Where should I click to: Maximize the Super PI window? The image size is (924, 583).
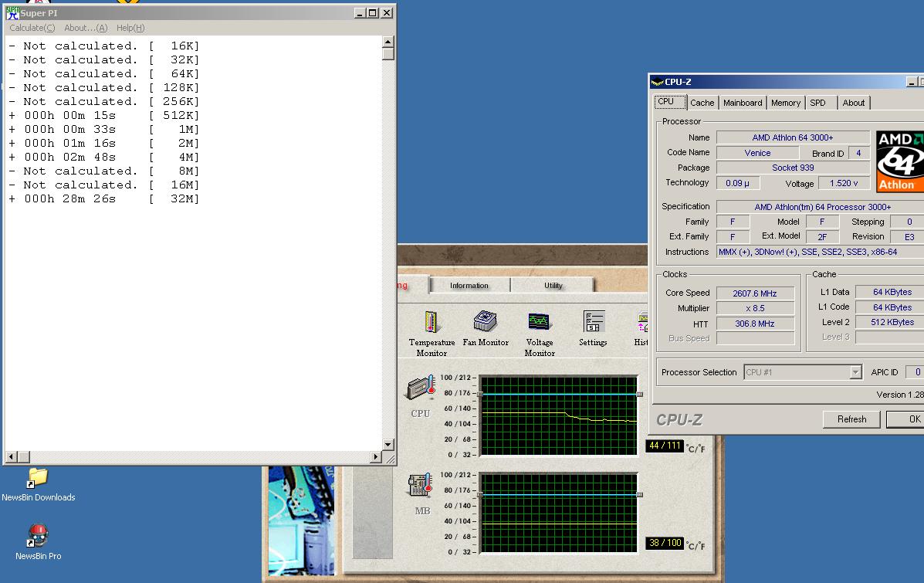373,13
